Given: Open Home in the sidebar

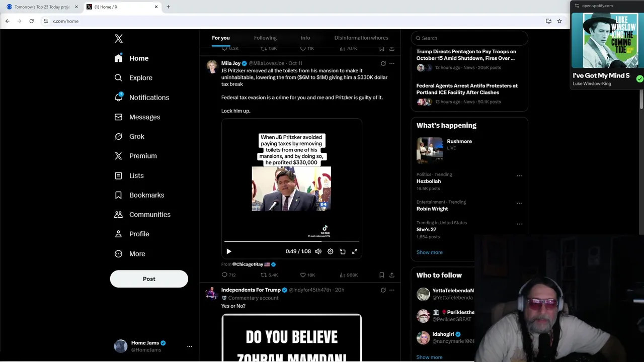Looking at the screenshot, I should click(131, 58).
